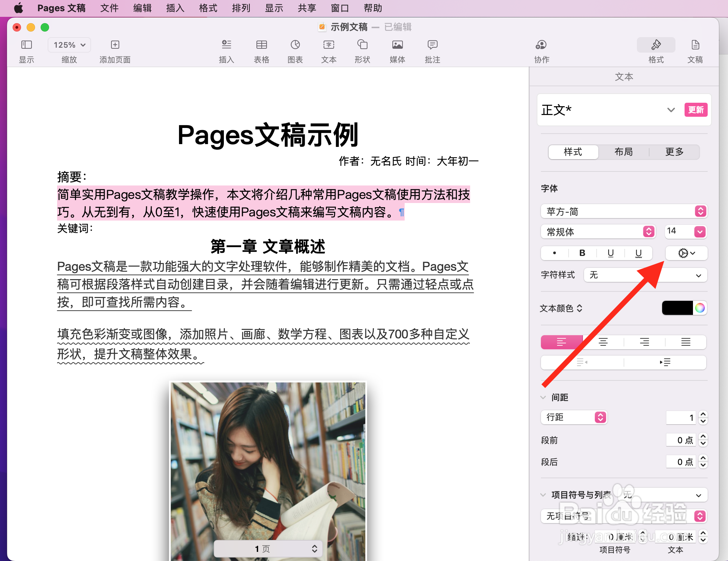Open the font size dropdown arrow
The width and height of the screenshot is (728, 561).
tap(700, 231)
